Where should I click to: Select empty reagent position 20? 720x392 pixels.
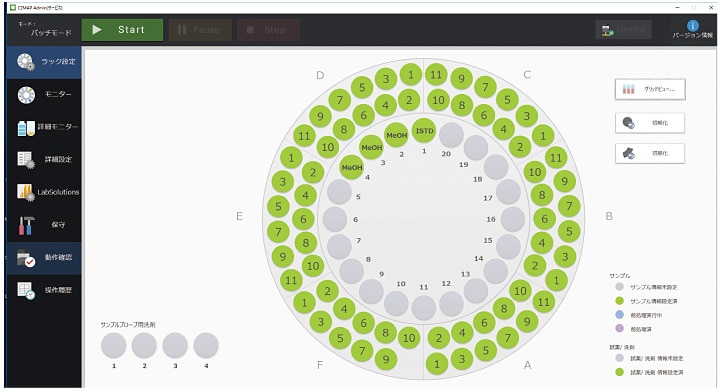coord(451,135)
